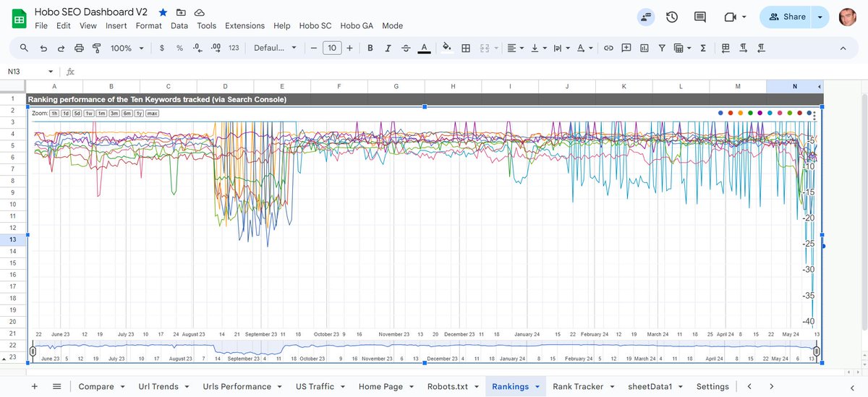
Task: Click the right range slider handle
Action: click(816, 351)
